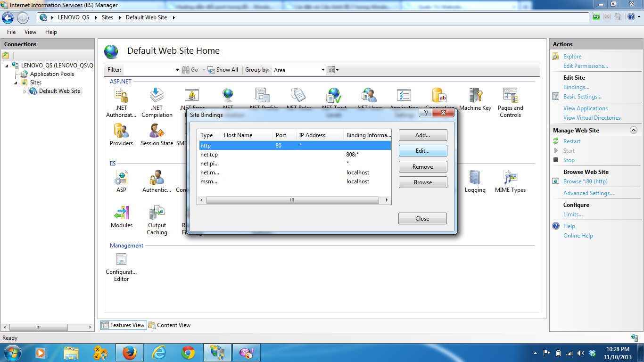Click Basic Settings link in Actions
The image size is (644, 362).
(x=582, y=97)
